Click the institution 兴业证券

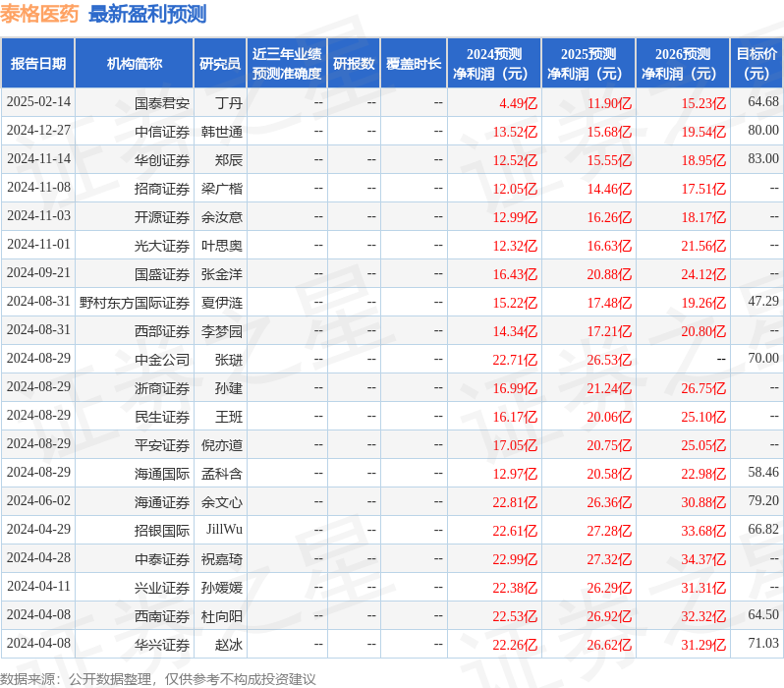point(162,588)
